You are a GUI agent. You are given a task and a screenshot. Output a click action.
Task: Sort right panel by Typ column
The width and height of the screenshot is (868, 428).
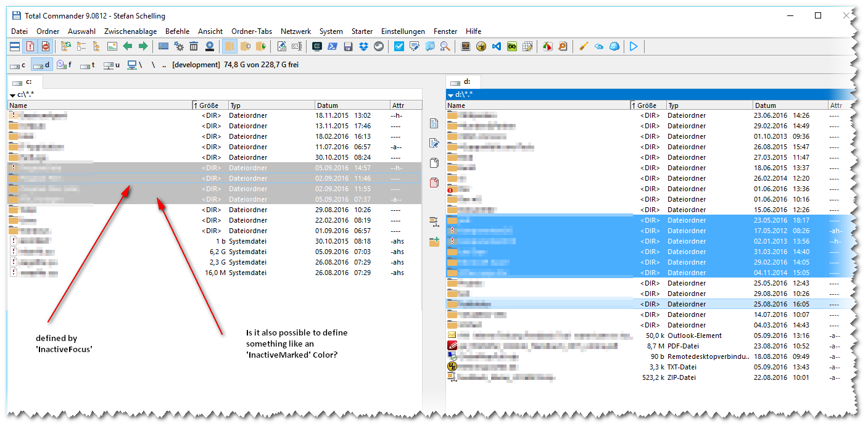710,105
